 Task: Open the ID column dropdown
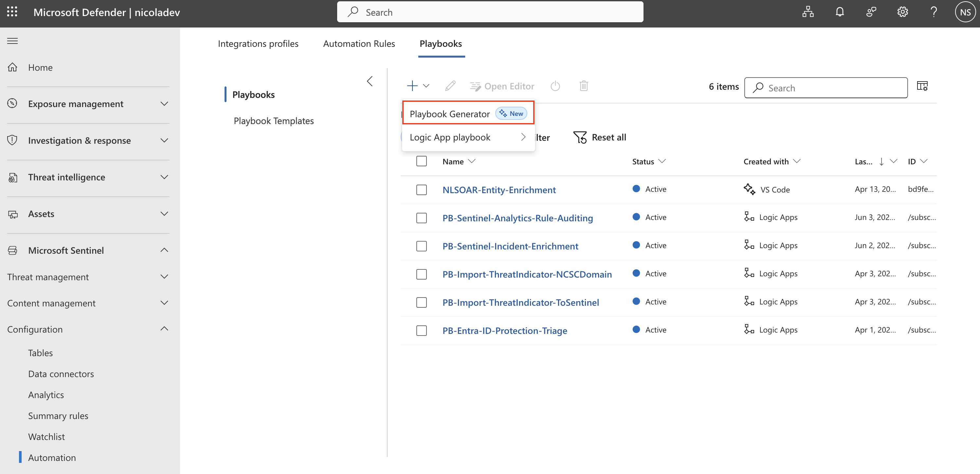click(924, 161)
